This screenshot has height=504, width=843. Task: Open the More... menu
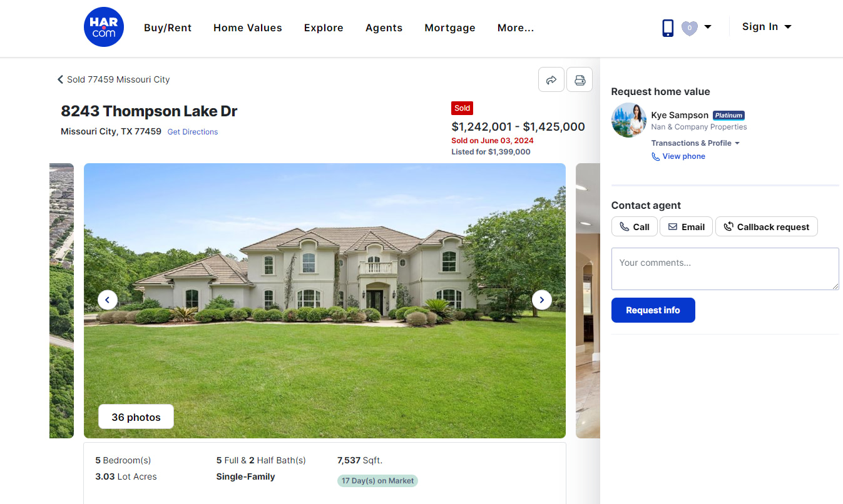(516, 28)
